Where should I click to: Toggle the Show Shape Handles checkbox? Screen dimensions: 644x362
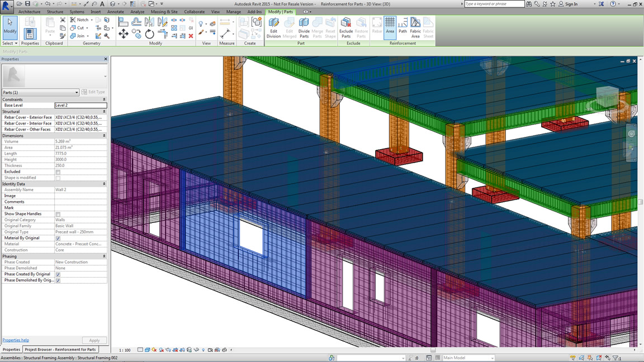coord(58,215)
